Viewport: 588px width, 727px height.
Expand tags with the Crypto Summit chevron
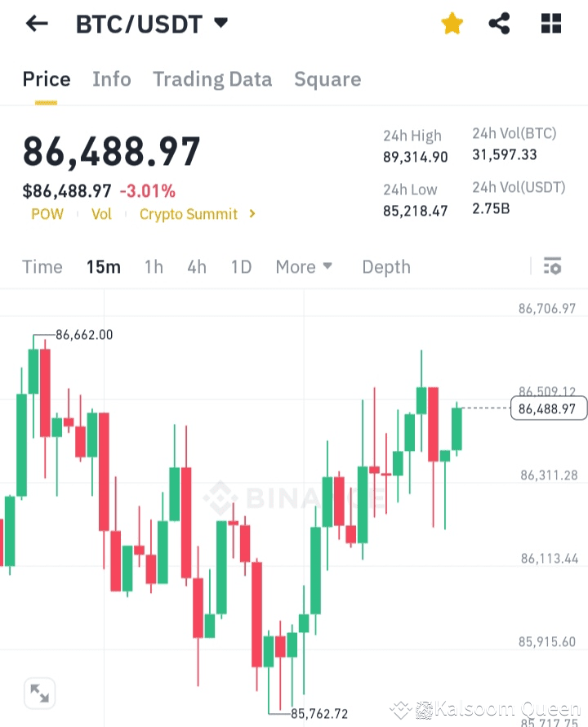pyautogui.click(x=252, y=214)
